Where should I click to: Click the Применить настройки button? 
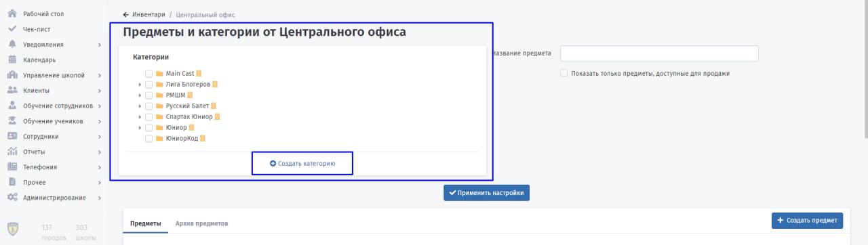coord(486,193)
